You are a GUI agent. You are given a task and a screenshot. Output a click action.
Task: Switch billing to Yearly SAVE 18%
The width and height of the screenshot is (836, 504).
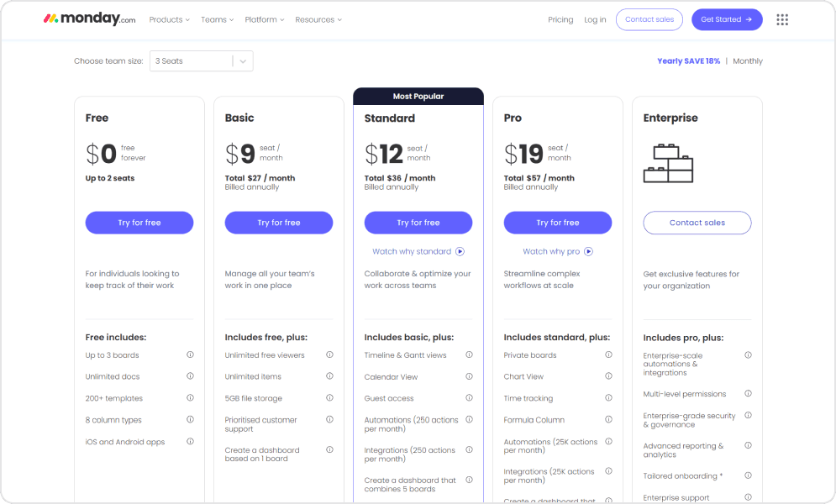coord(688,60)
